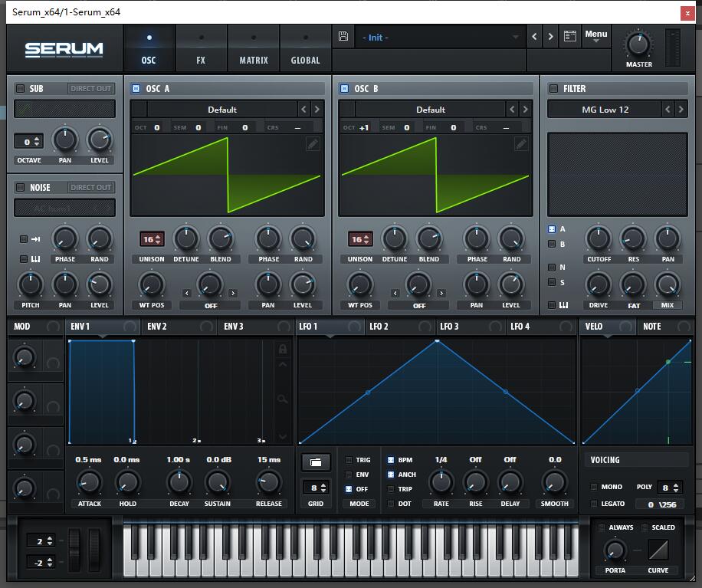702x588 pixels.
Task: Toggle the envelope lock icon
Action: click(283, 349)
